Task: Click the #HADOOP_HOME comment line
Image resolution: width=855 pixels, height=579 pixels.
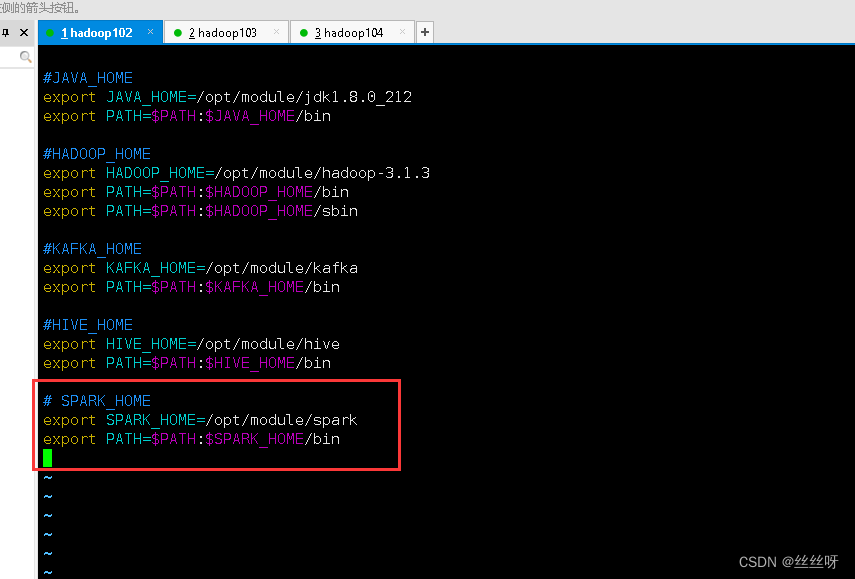Action: click(x=97, y=154)
